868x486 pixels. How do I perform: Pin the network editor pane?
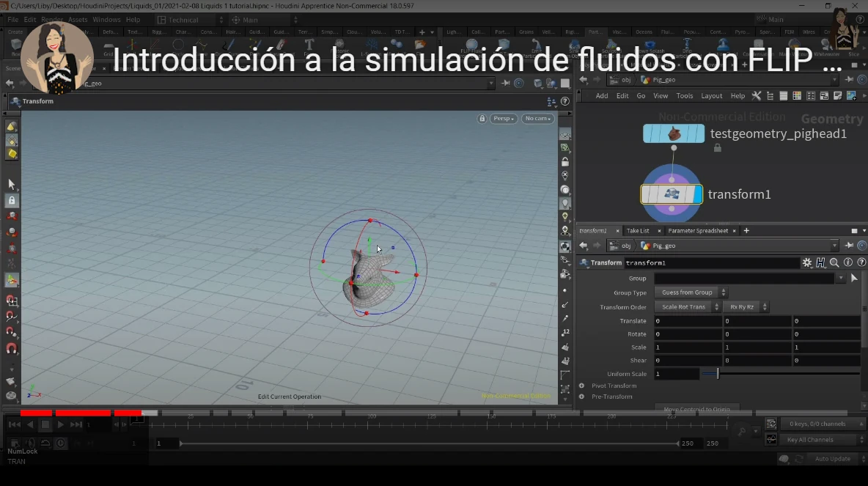pyautogui.click(x=849, y=80)
